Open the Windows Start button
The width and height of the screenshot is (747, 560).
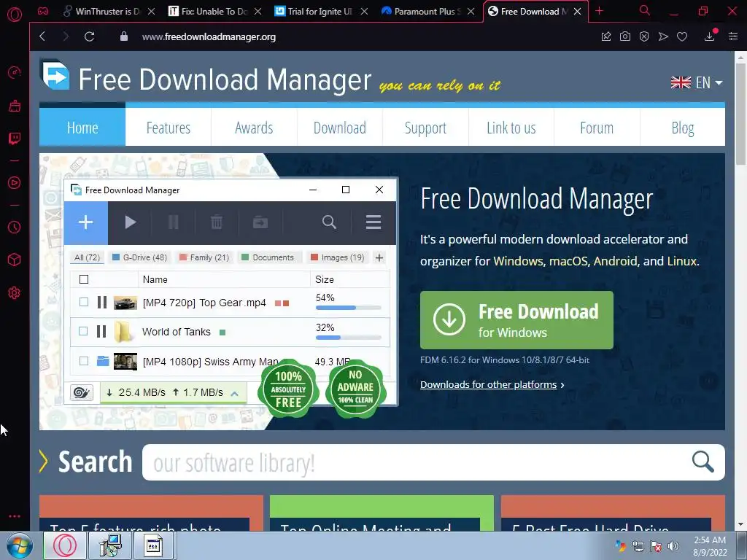(x=20, y=545)
